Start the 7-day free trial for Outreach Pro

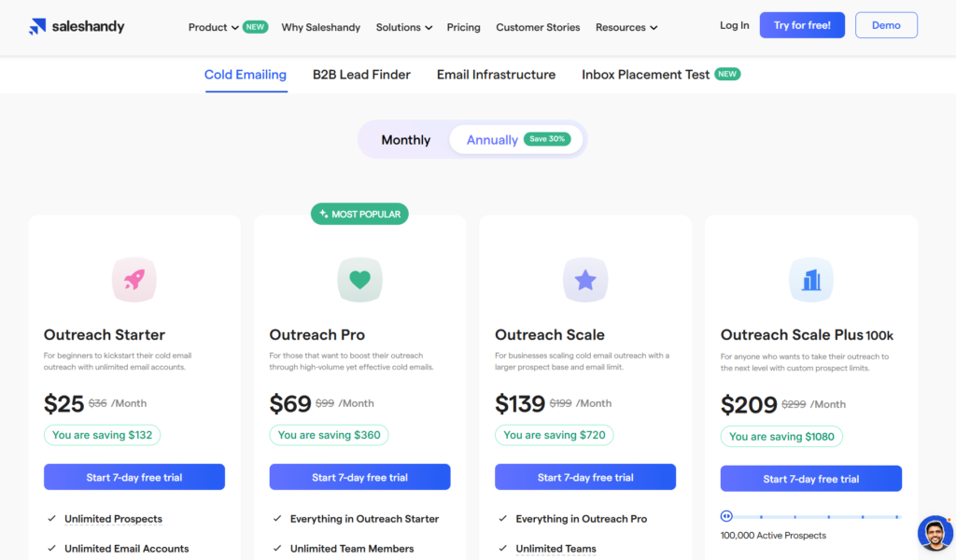click(x=359, y=476)
